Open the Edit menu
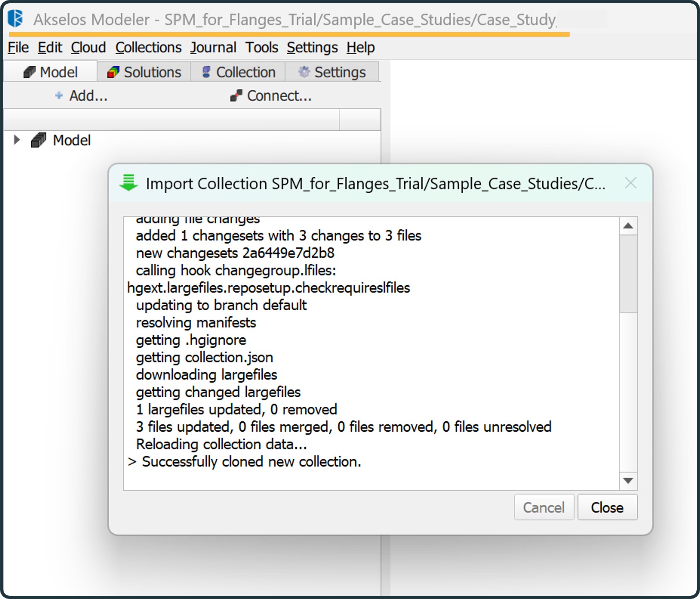 [50, 47]
